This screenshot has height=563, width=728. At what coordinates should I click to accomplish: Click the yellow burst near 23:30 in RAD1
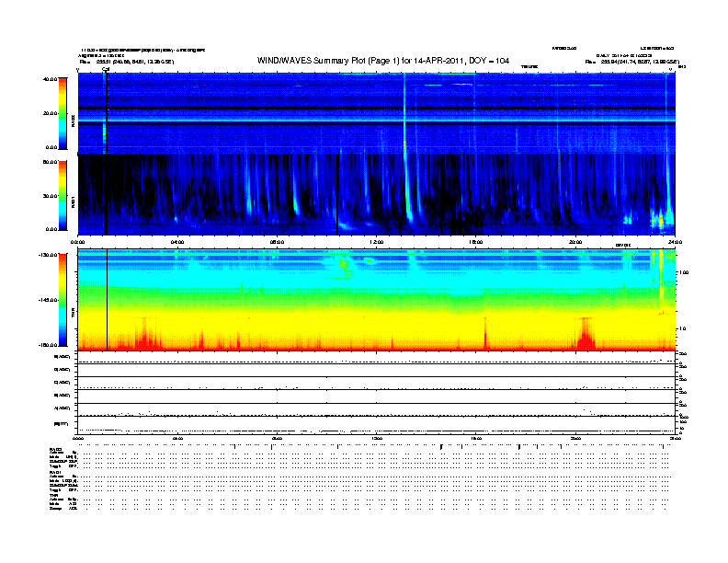pos(660,220)
